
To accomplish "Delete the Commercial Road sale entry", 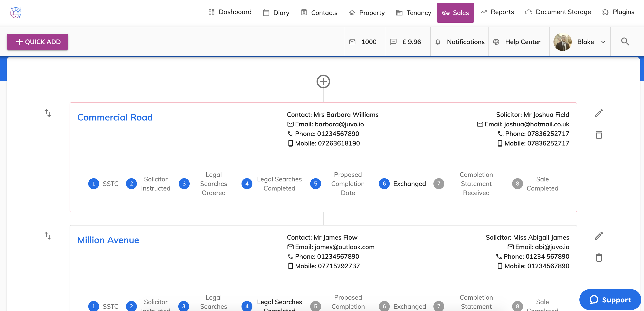I will pos(599,135).
